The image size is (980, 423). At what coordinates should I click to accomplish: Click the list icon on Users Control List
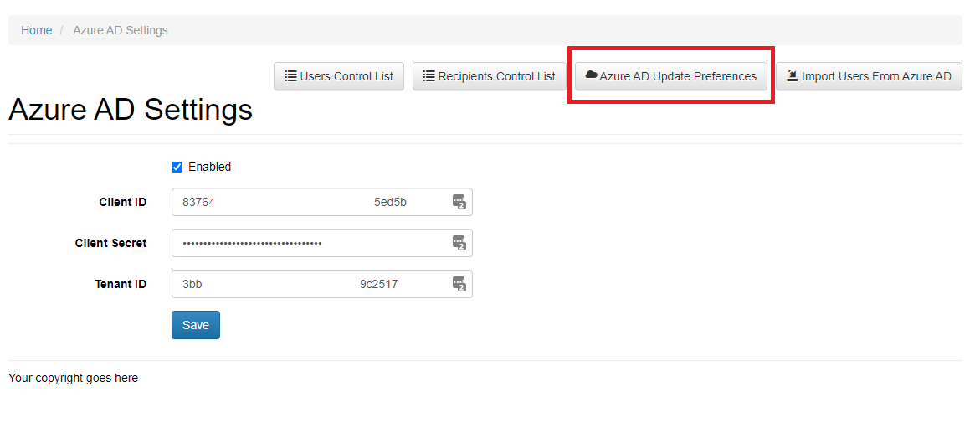point(290,76)
